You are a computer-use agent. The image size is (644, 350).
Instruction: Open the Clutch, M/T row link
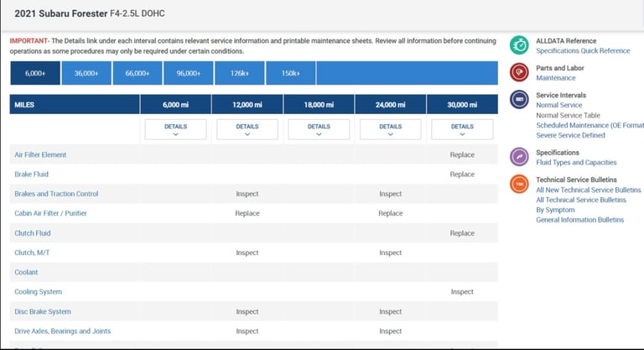tap(32, 253)
